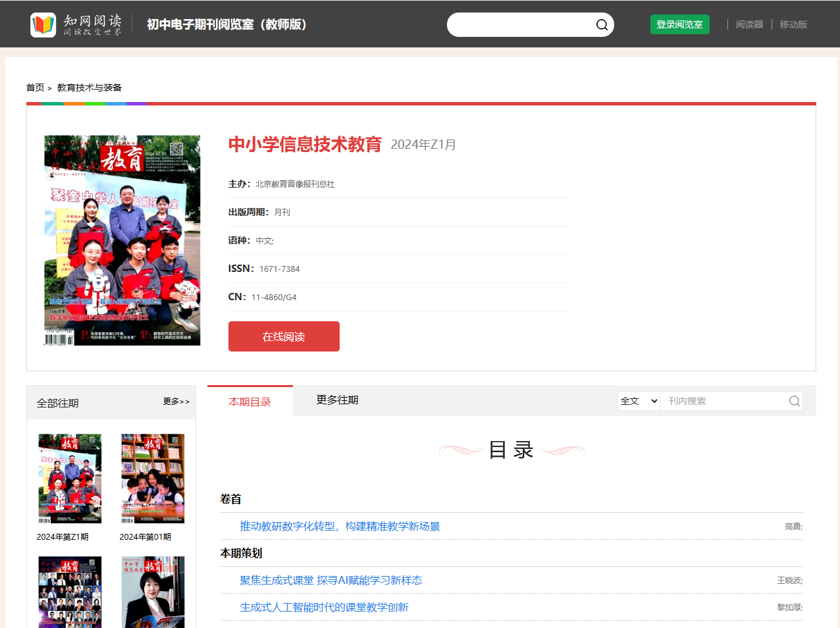Click the 刊内搜索 input field
The width and height of the screenshot is (840, 628).
(724, 401)
